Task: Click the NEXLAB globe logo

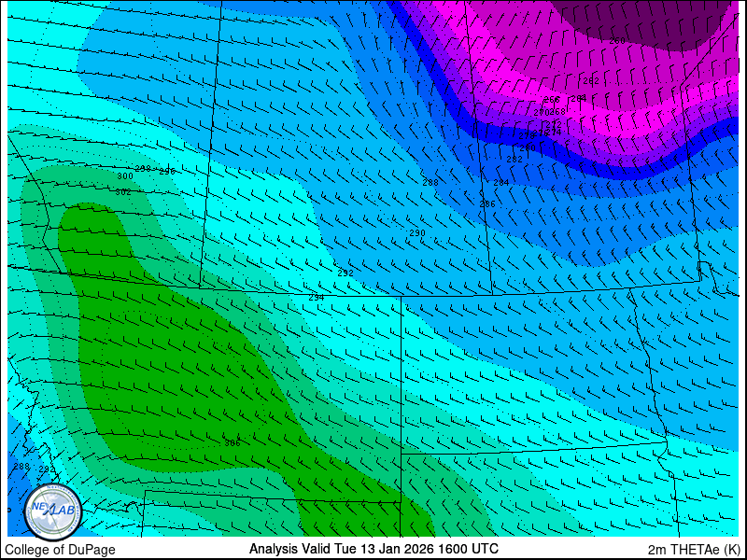Action: [53, 511]
